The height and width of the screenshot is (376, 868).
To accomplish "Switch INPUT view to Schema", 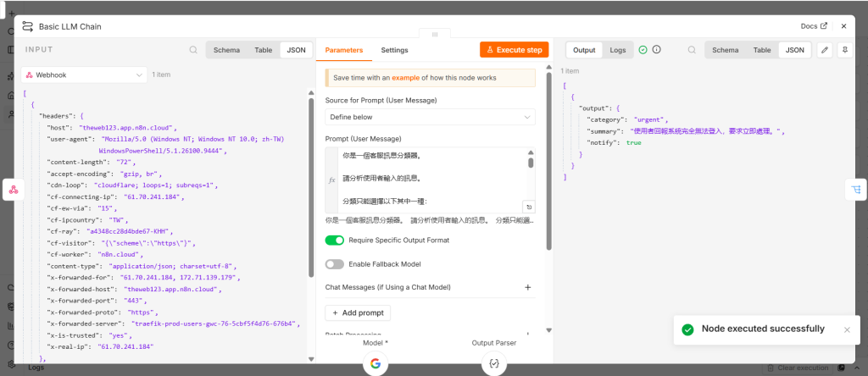I will click(226, 50).
